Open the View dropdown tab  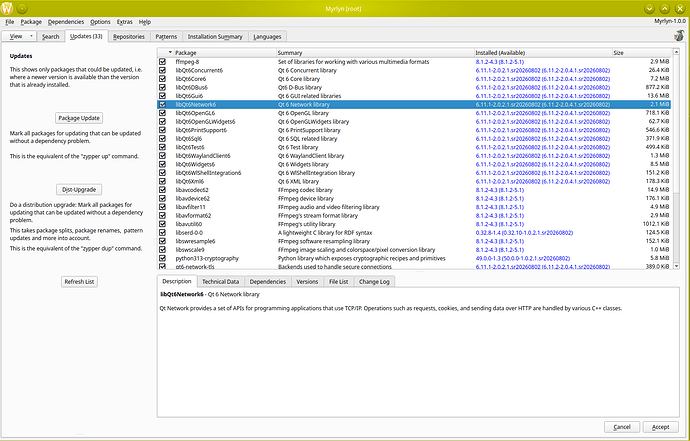[19, 37]
